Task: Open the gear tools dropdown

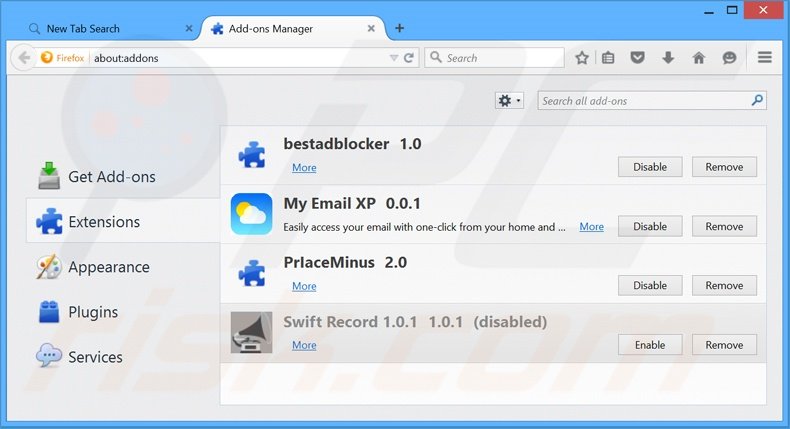Action: click(510, 101)
